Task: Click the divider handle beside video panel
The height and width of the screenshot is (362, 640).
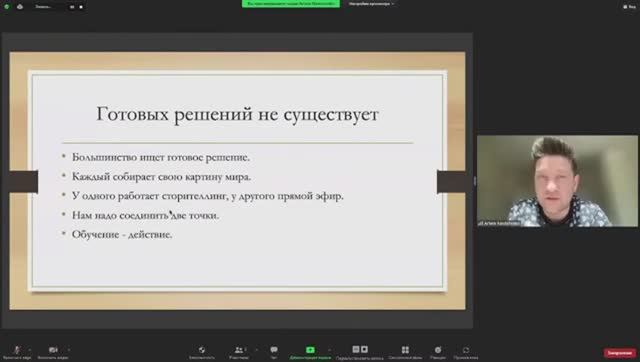Action: pos(475,181)
